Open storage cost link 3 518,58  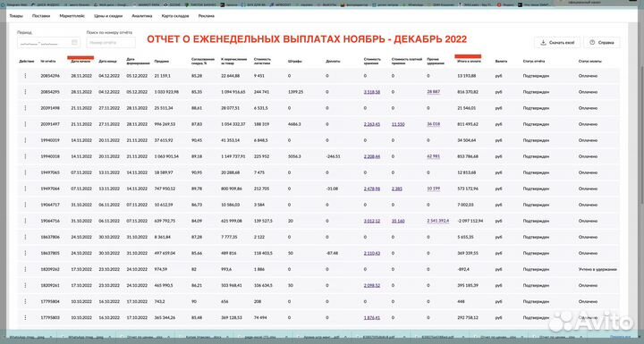click(372, 92)
